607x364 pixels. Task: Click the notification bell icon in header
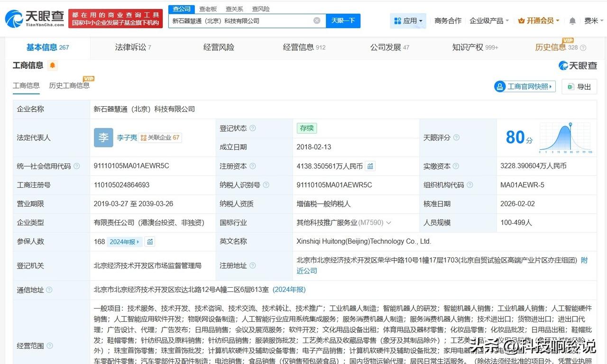(x=572, y=21)
